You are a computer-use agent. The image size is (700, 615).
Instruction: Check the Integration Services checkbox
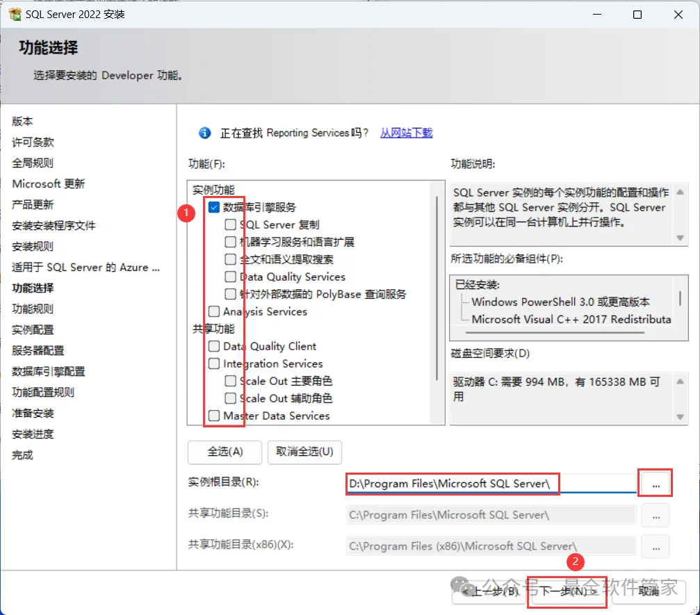pyautogui.click(x=214, y=363)
